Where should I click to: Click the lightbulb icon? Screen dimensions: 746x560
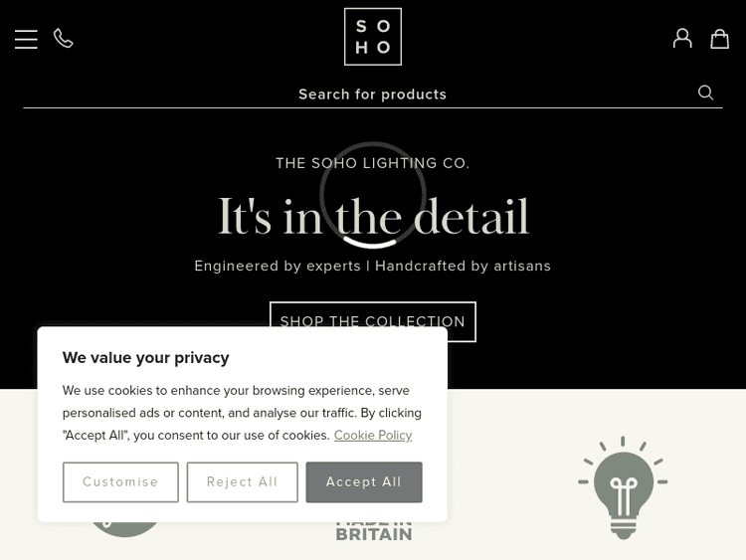pos(623,487)
